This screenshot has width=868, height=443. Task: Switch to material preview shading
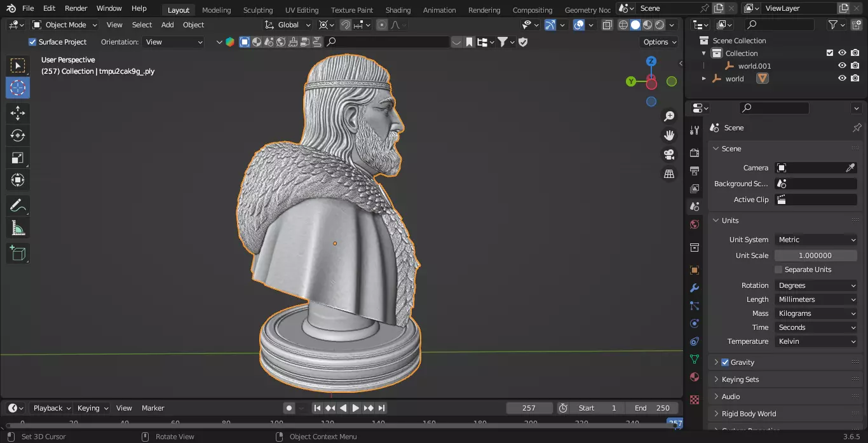point(647,25)
